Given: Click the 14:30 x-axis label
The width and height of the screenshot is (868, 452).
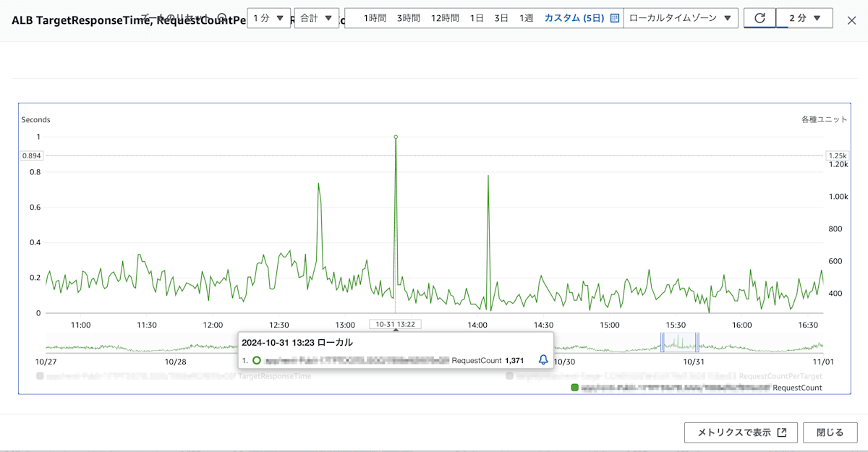Looking at the screenshot, I should 543,325.
